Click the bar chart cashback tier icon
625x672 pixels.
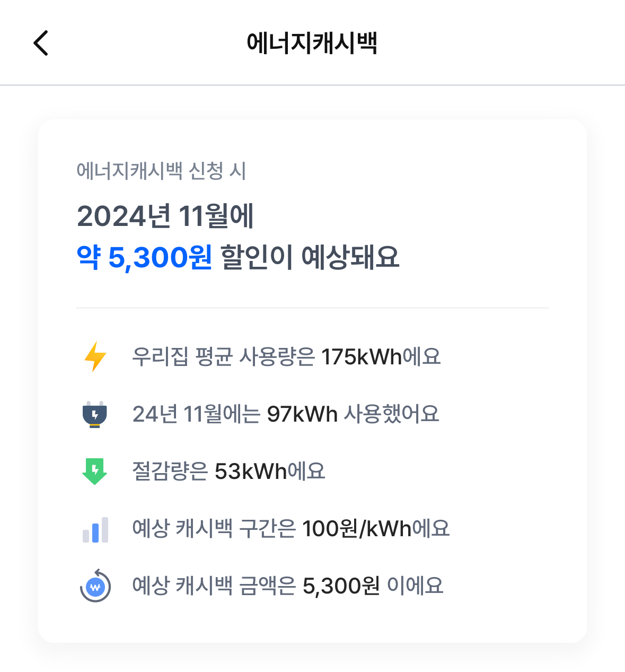(x=95, y=529)
